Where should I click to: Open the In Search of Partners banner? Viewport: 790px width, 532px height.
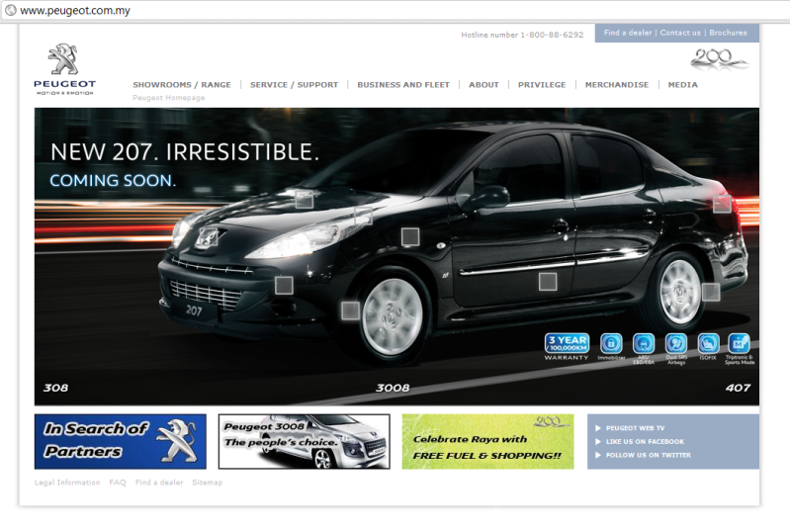tap(120, 441)
